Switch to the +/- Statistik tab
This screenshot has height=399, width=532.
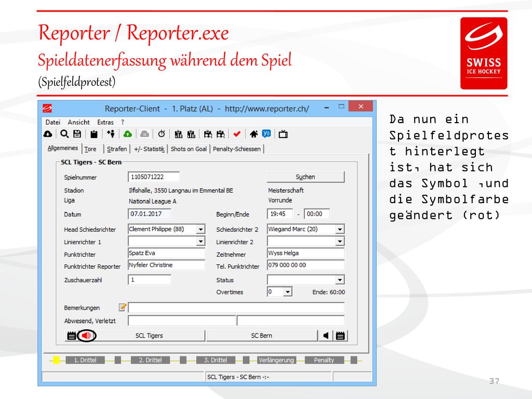(149, 149)
